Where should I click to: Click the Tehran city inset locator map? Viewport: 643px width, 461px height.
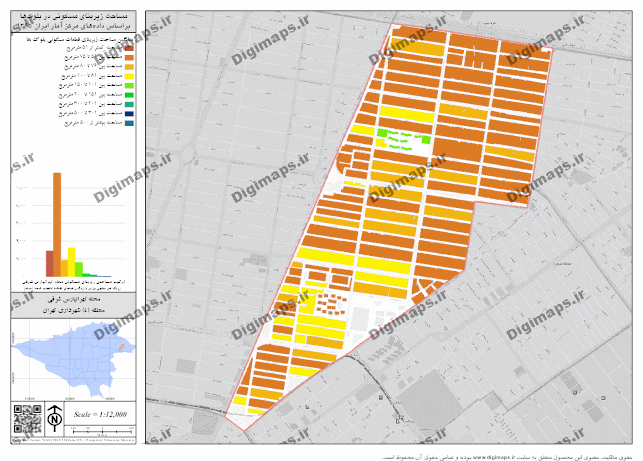[x=73, y=359]
